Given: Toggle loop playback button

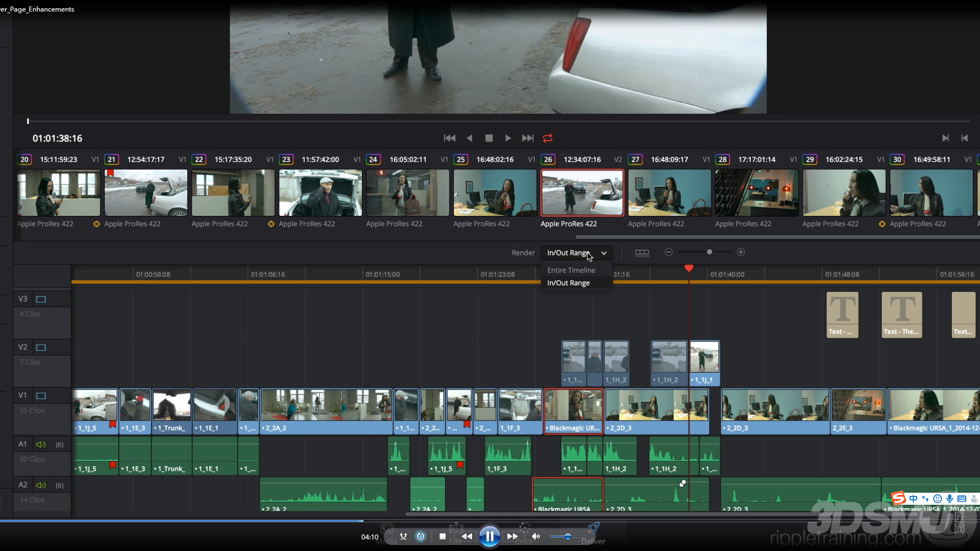Looking at the screenshot, I should point(548,138).
